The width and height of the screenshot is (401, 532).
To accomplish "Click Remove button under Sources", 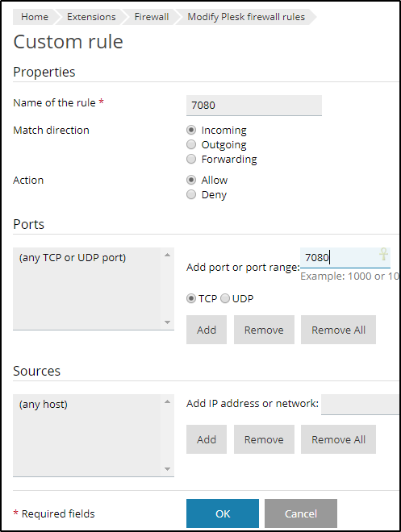I will [x=264, y=439].
